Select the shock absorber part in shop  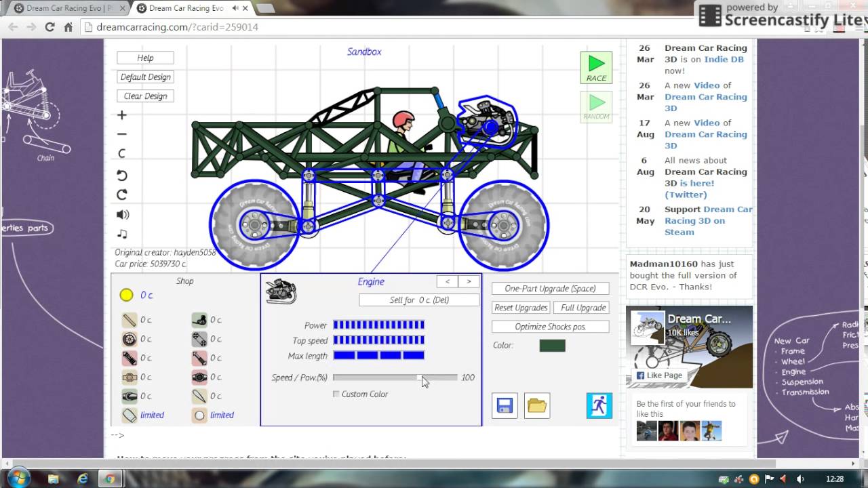[199, 358]
